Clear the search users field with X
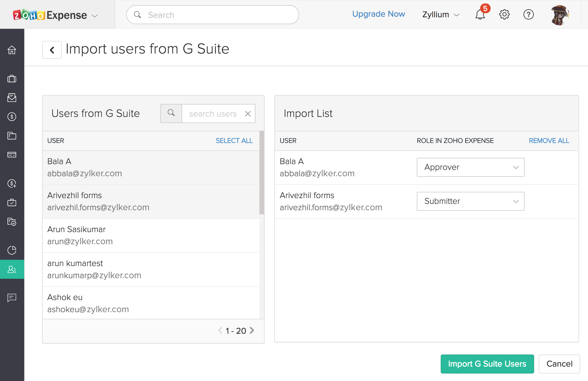 (x=248, y=113)
